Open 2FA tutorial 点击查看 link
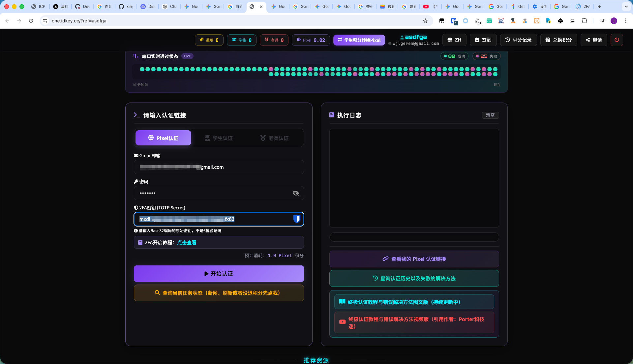This screenshot has height=364, width=633. point(187,242)
